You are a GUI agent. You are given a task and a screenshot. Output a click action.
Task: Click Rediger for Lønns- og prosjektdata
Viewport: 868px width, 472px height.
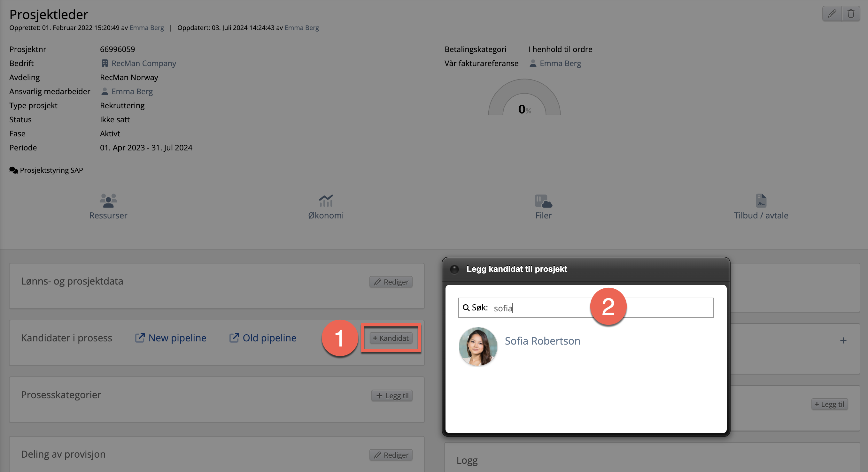tap(391, 282)
